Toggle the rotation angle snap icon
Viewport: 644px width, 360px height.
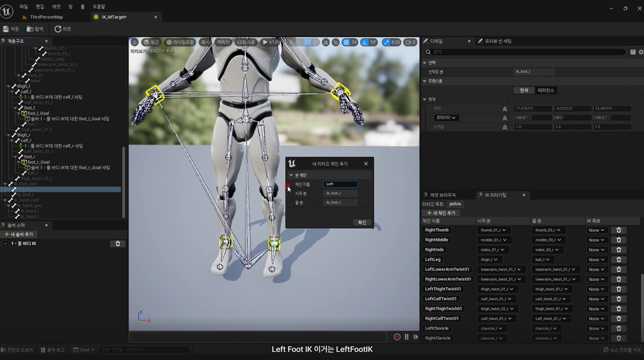(x=365, y=42)
